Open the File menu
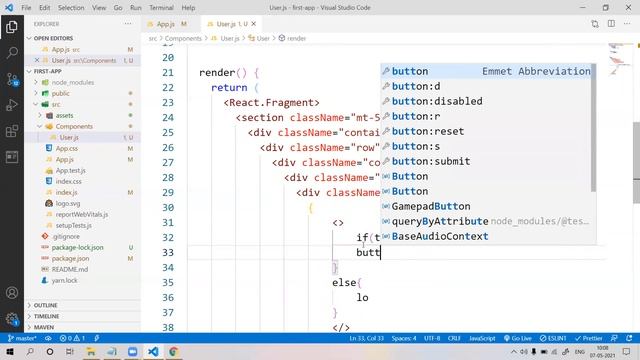This screenshot has height=360, width=640. click(26, 8)
